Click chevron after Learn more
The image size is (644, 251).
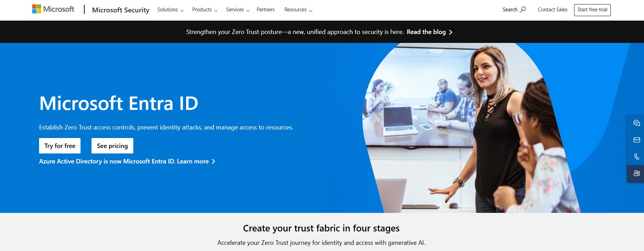pos(213,161)
